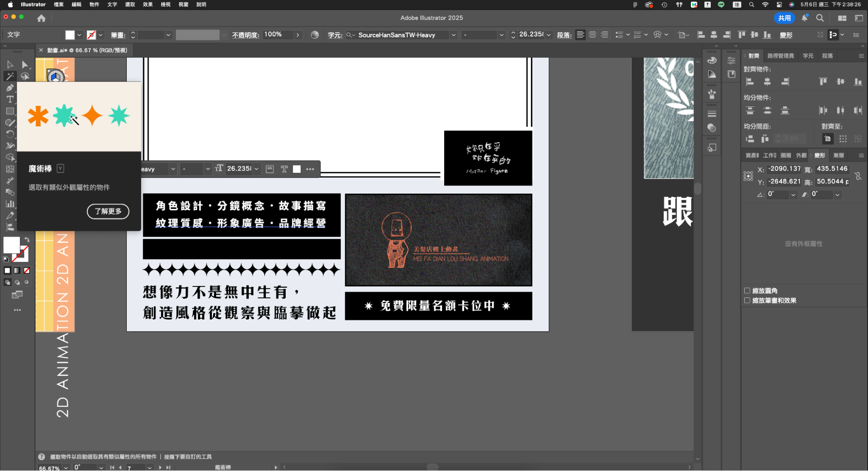868x471 pixels.
Task: Switch to the 漸層 tab
Action: (x=838, y=155)
